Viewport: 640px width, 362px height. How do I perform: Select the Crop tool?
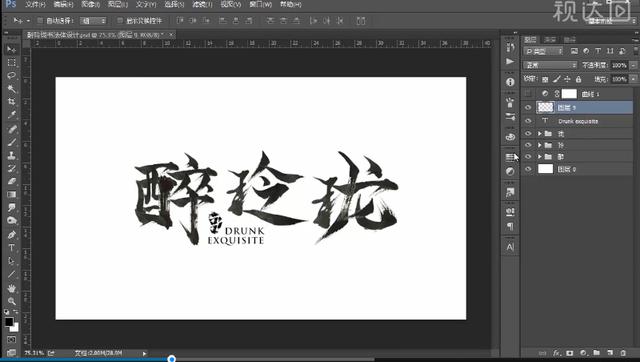(11, 102)
